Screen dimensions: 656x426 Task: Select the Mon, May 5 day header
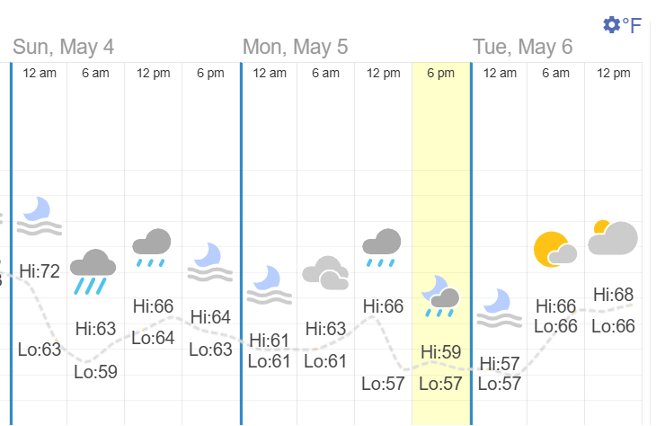pyautogui.click(x=295, y=47)
